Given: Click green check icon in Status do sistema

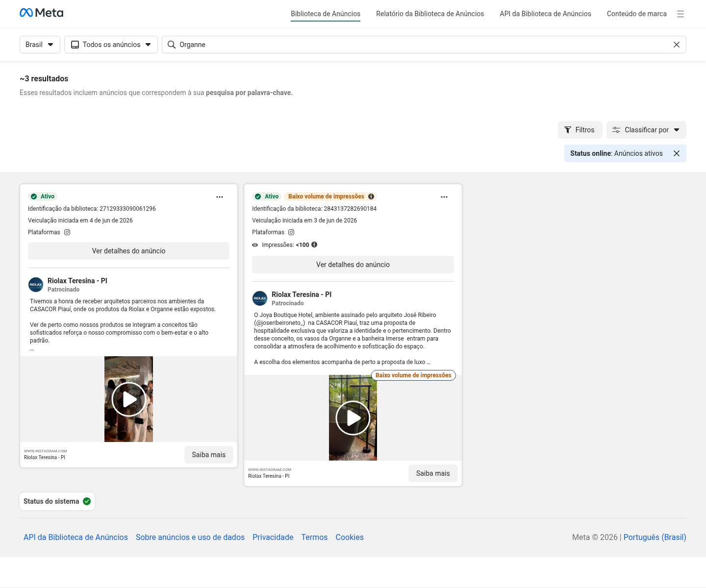Looking at the screenshot, I should point(87,501).
